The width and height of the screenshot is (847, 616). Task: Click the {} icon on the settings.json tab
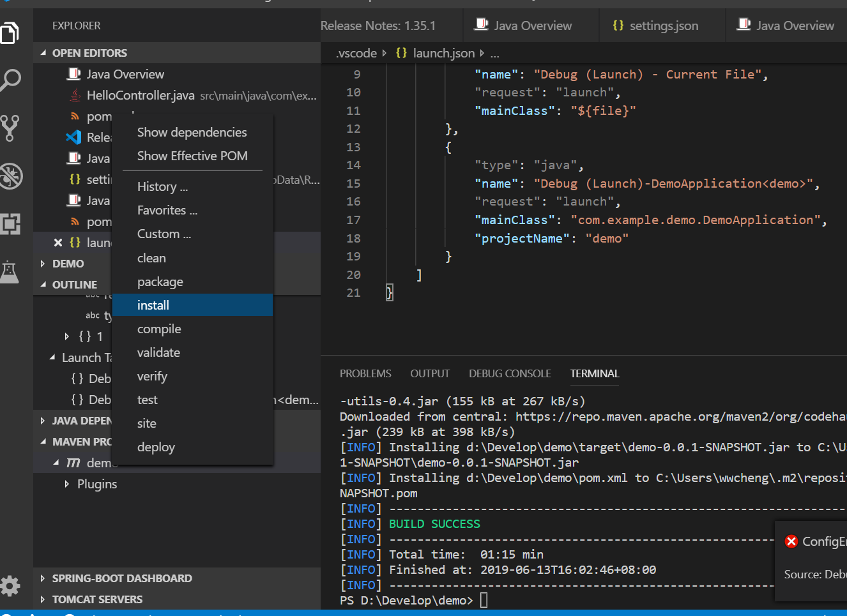point(617,26)
